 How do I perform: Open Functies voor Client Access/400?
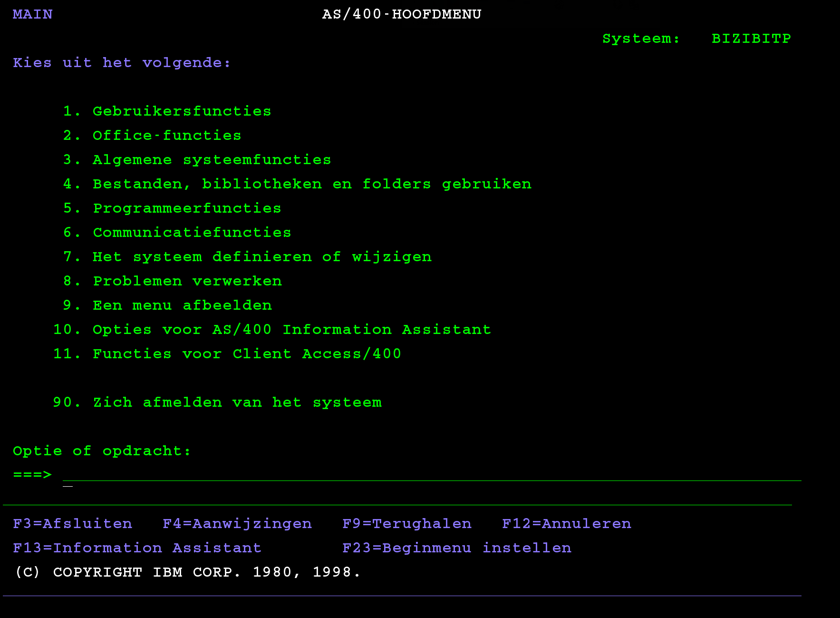tap(247, 354)
